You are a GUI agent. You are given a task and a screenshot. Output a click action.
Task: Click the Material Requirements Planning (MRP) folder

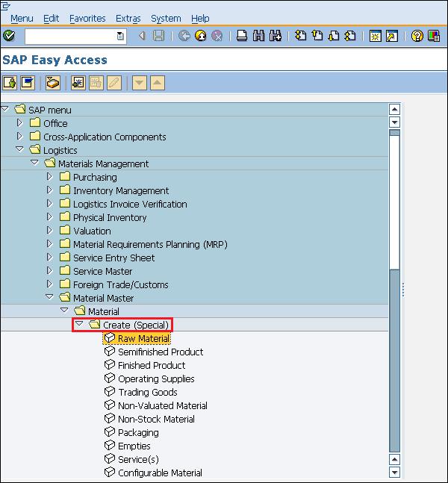(150, 244)
